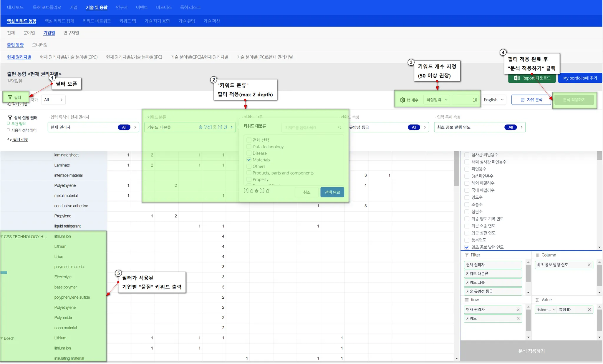The height and width of the screenshot is (364, 603).
Task: Click the 행 개수 gear icon
Action: click(402, 100)
